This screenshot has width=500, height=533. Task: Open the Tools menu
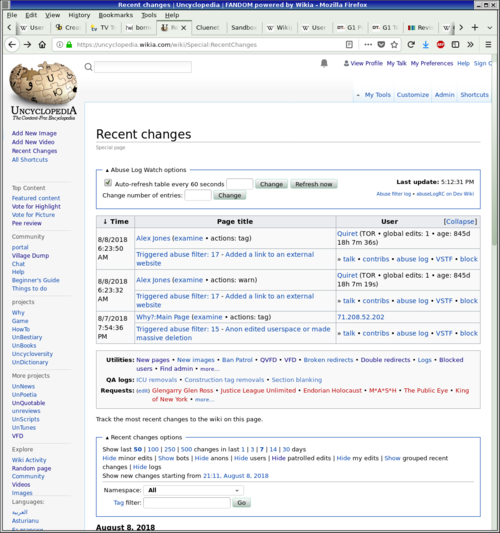149,15
